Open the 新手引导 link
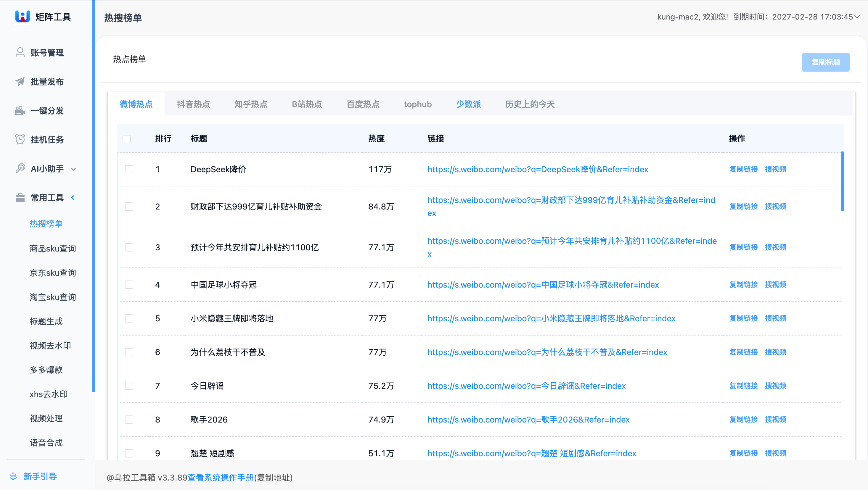The image size is (868, 490). click(40, 476)
